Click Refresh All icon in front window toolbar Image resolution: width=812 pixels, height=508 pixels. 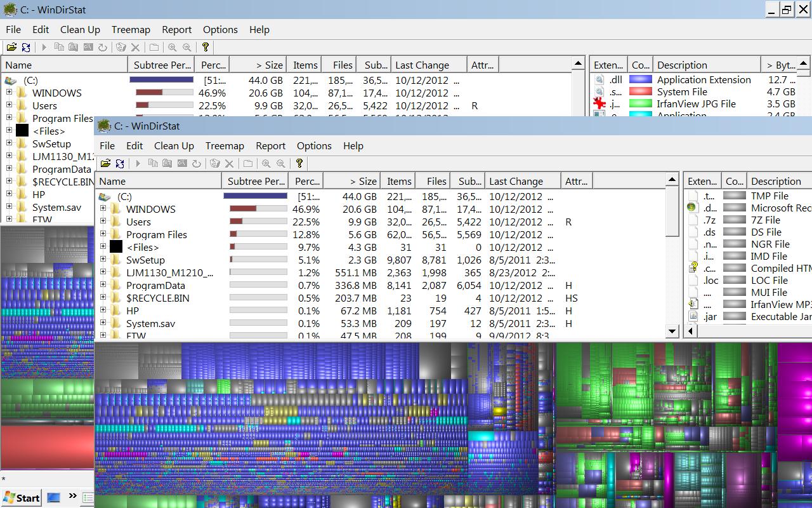pyautogui.click(x=120, y=163)
